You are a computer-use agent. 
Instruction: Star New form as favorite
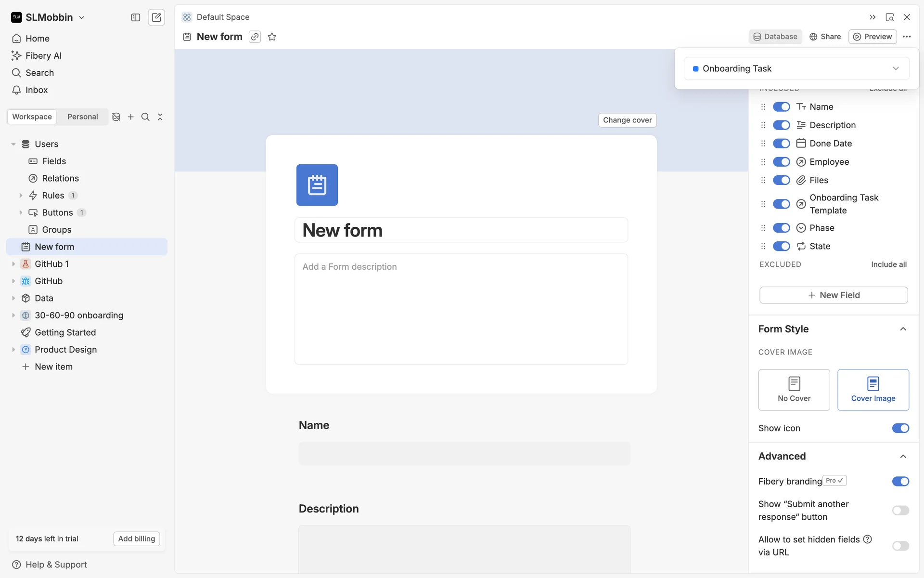[x=272, y=37]
